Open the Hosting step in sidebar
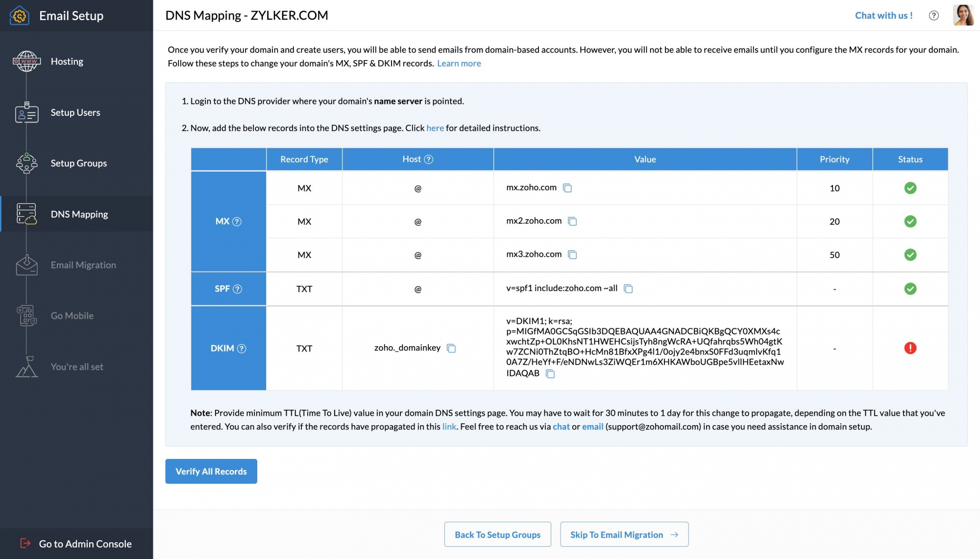980x559 pixels. (67, 61)
